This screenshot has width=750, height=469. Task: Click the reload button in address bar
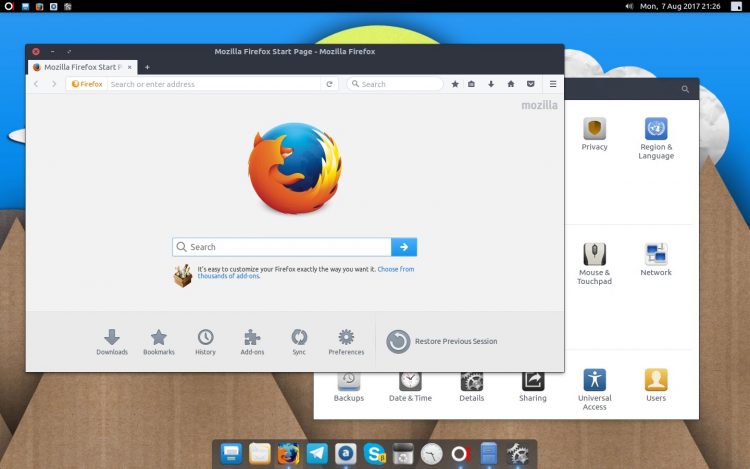(329, 84)
